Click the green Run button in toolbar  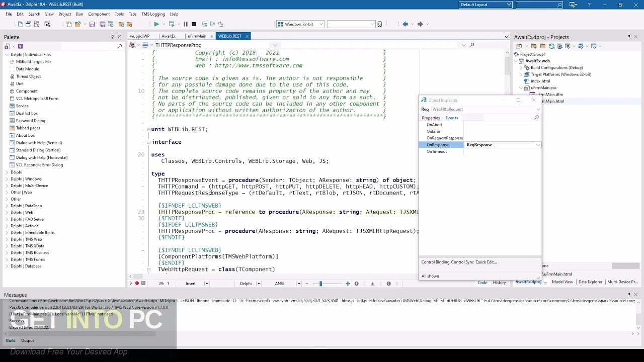(156, 24)
